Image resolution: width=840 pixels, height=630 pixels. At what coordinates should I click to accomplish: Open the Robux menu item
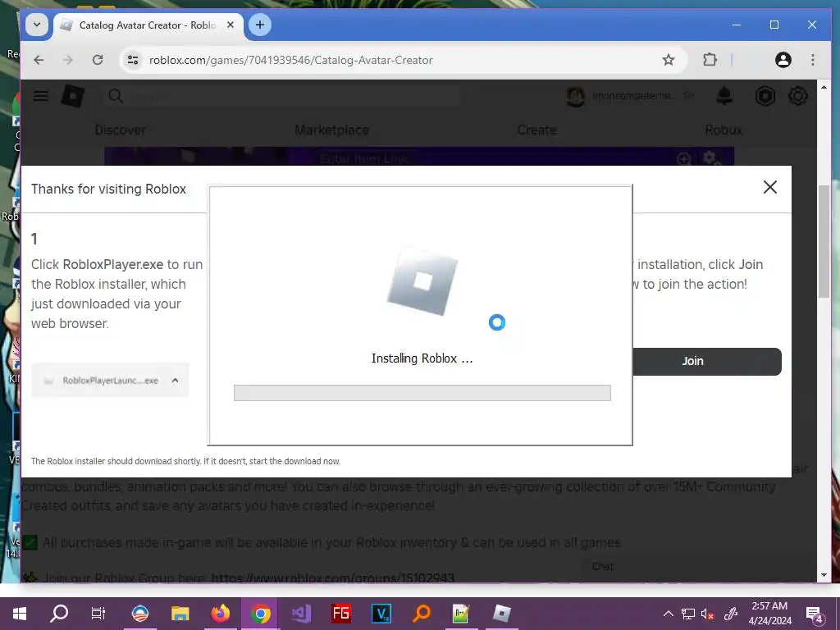(724, 130)
